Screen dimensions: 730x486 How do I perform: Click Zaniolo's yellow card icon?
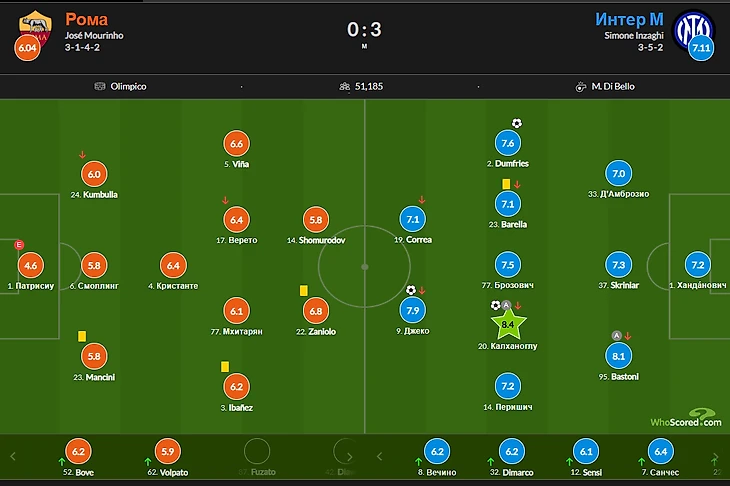pyautogui.click(x=303, y=290)
